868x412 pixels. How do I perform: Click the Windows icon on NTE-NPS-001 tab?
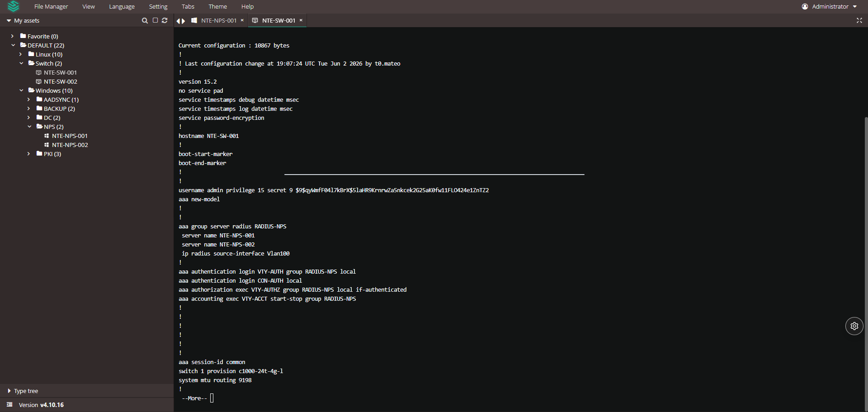pyautogui.click(x=194, y=20)
